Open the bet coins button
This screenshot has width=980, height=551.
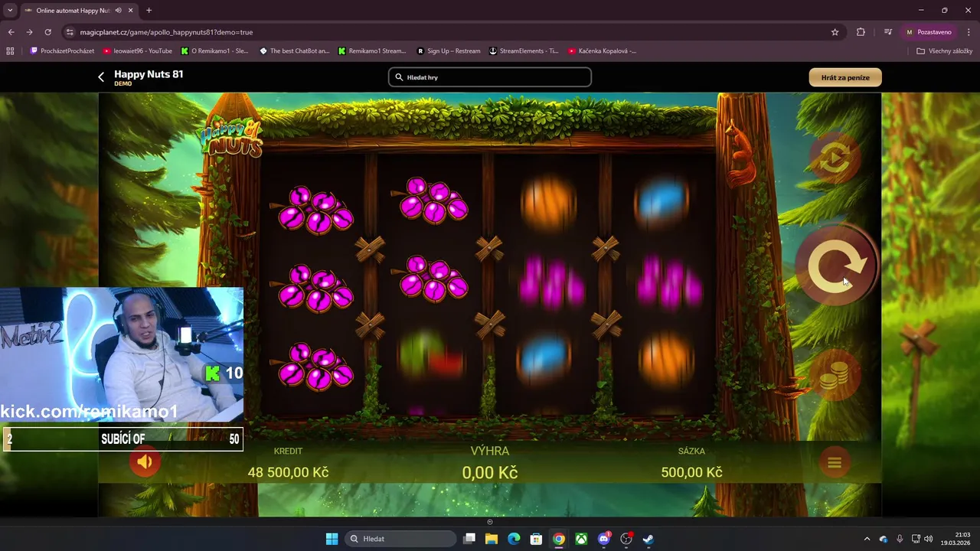[835, 374]
